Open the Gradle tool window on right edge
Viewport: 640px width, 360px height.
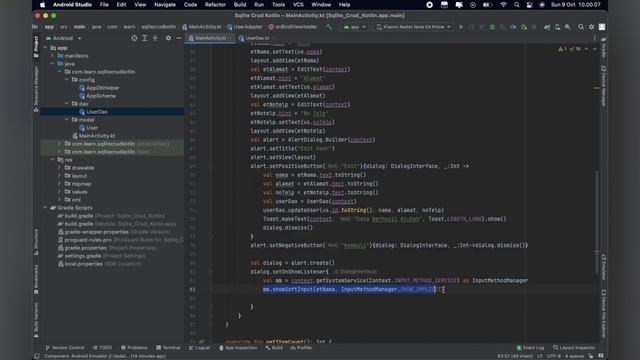[x=603, y=47]
